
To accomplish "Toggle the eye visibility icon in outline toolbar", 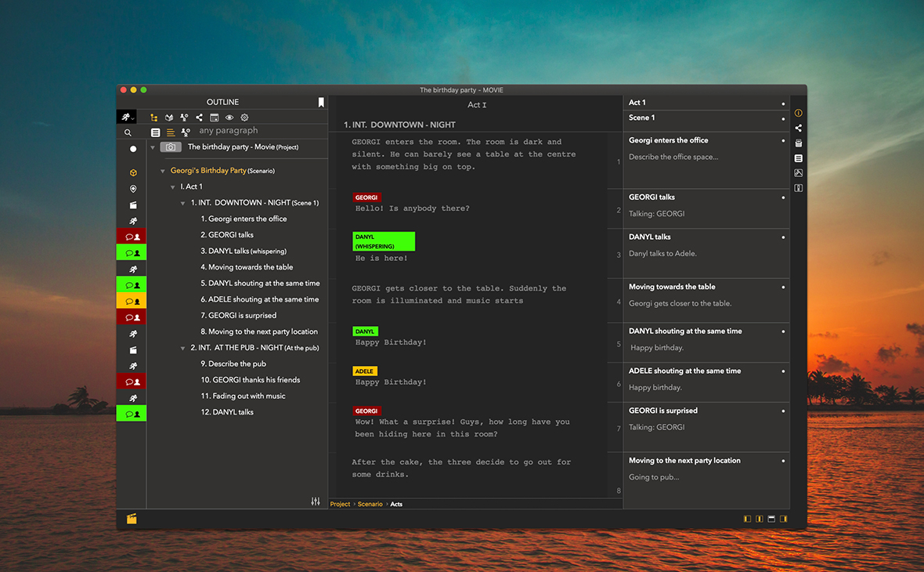I will click(229, 118).
